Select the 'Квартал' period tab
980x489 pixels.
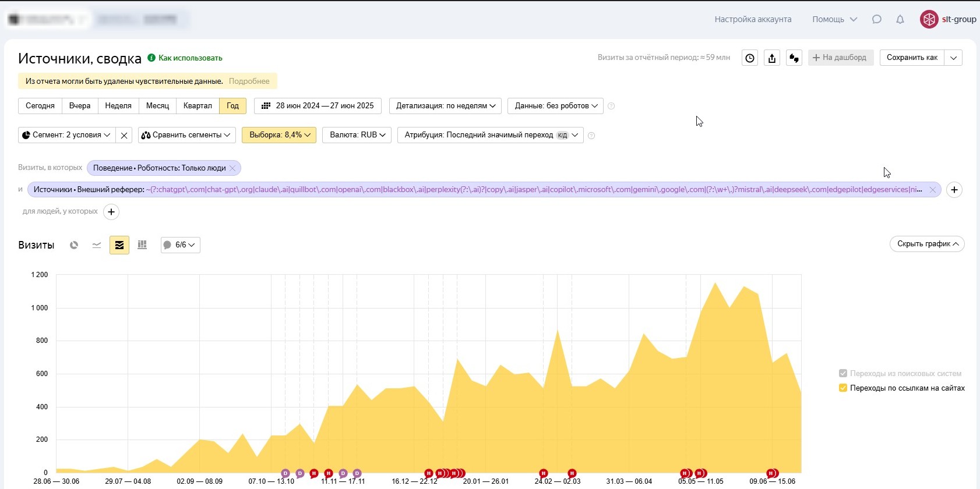tap(198, 106)
